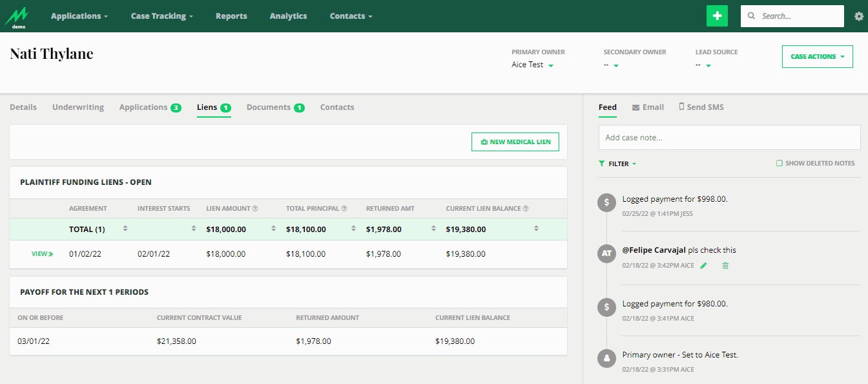
Task: Delete the Felipe Carvajal note with trash icon
Action: click(x=725, y=265)
